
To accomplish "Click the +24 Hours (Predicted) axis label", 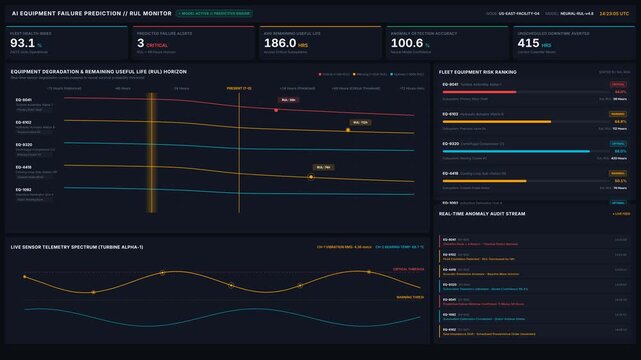I will point(297,88).
